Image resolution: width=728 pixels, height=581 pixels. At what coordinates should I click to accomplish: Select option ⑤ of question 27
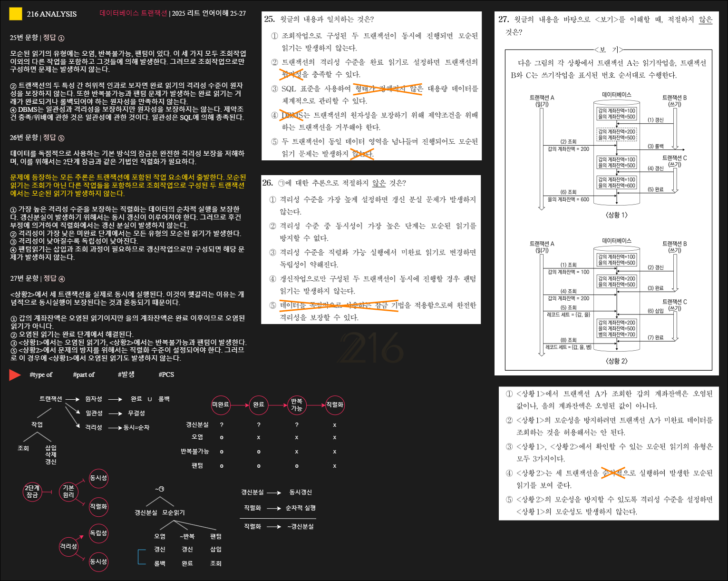click(609, 505)
